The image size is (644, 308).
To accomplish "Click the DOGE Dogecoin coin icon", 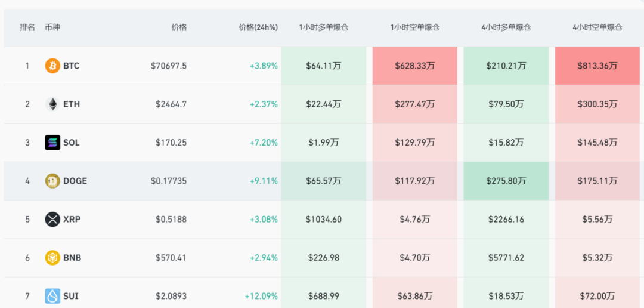I will tap(52, 181).
